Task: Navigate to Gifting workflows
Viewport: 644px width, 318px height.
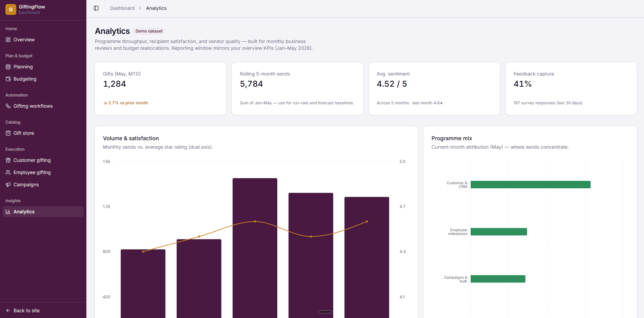Action: click(43, 106)
